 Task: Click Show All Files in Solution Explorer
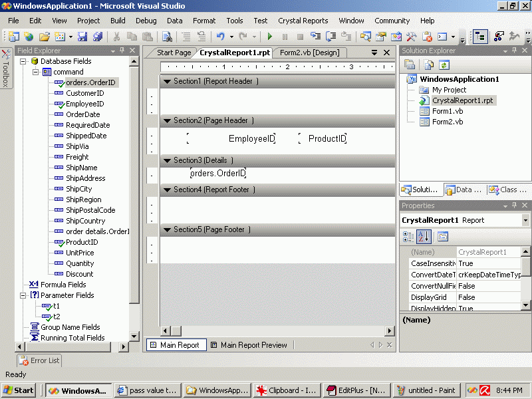429,65
